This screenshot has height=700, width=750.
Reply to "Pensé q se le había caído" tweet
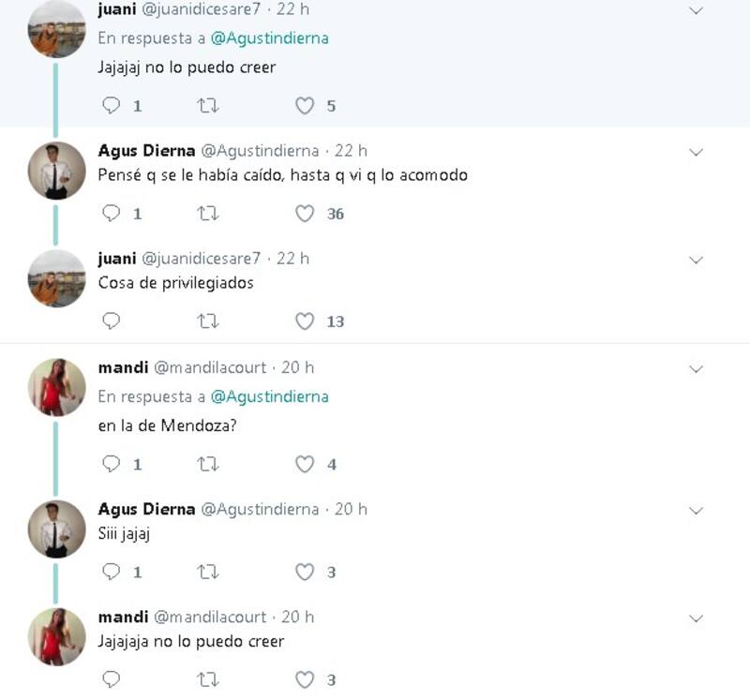tap(112, 214)
